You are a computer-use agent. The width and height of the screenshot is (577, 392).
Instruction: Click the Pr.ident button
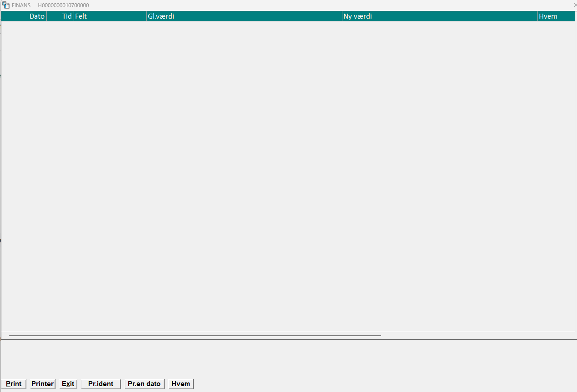[101, 384]
